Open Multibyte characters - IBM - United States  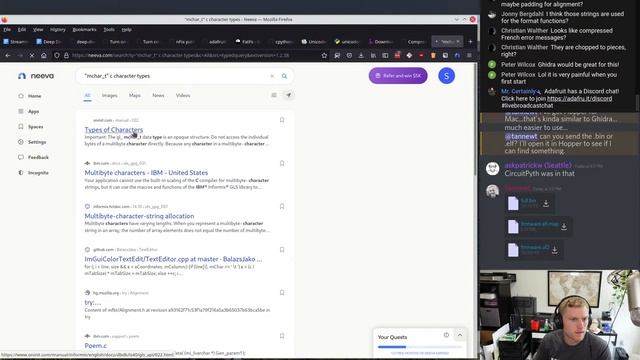click(x=146, y=173)
